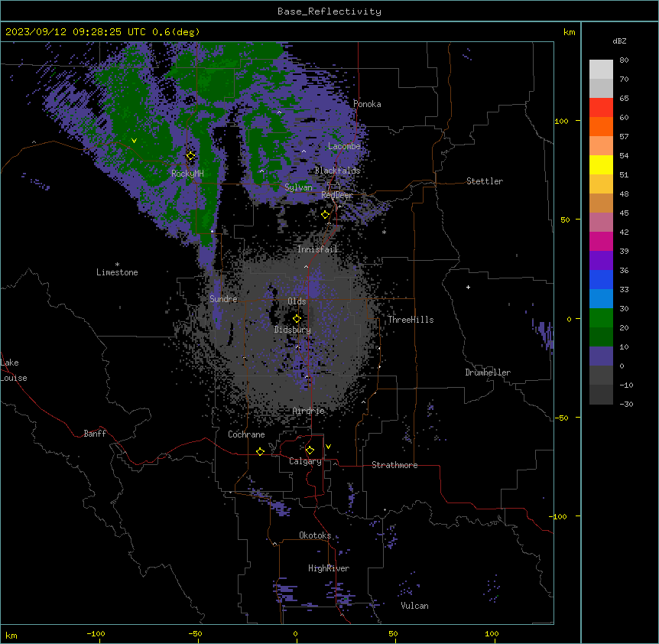This screenshot has width=659, height=644.
Task: Click the asterisk marker southeast of RedDeer
Action: (384, 232)
